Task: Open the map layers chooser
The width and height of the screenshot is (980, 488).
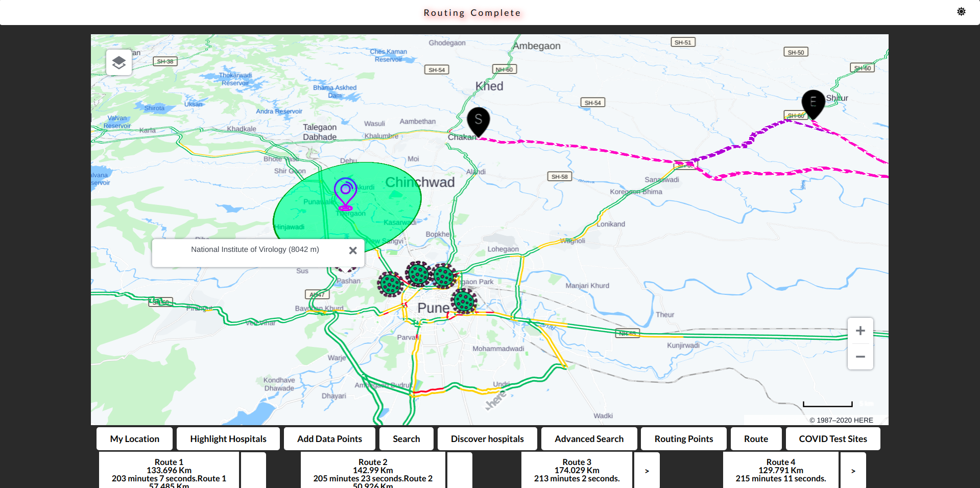Action: coord(119,62)
